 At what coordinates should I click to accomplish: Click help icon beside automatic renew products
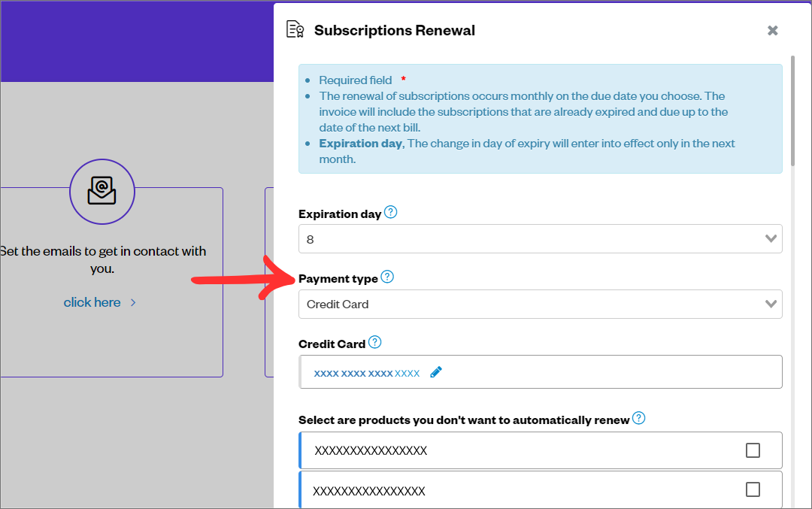[x=638, y=419]
